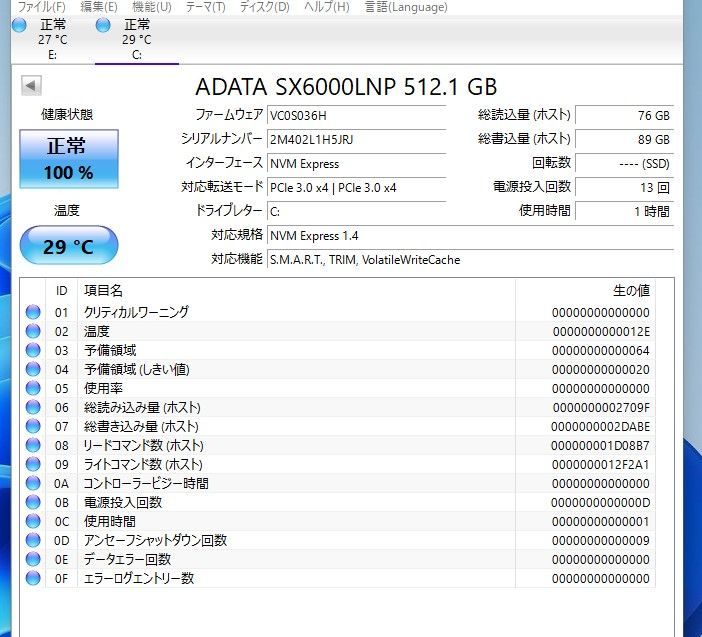Image resolution: width=702 pixels, height=637 pixels.
Task: Click status icon for 03 予備領域 row
Action: tap(33, 350)
